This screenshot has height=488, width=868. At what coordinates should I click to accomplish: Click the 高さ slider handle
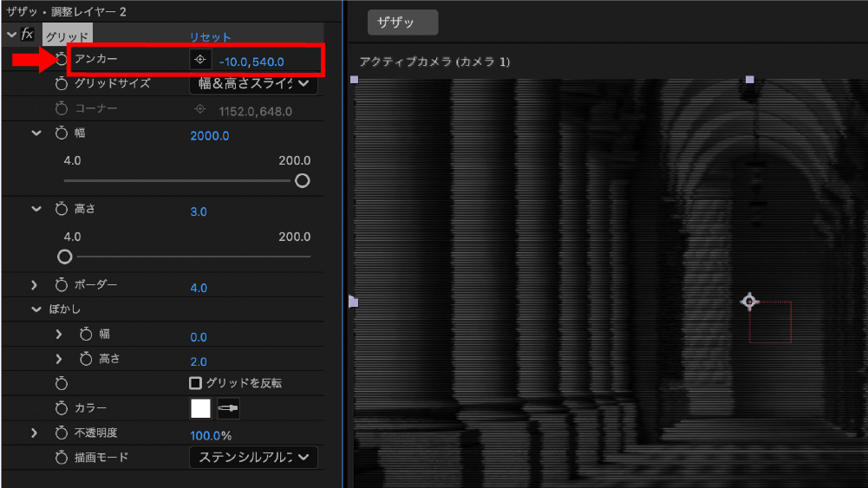click(x=65, y=257)
